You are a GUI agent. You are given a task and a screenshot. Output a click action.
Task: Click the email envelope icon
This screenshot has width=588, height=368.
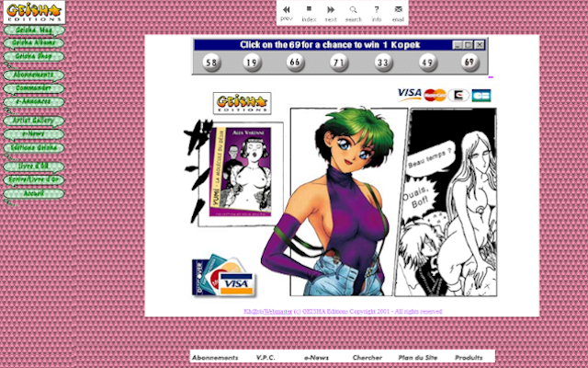point(398,9)
